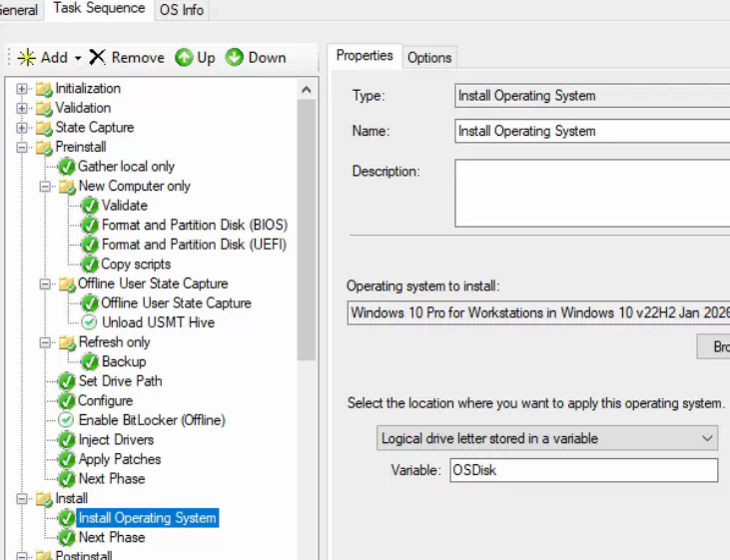This screenshot has width=730, height=560.
Task: Select the Inject Drivers step
Action: 116,440
